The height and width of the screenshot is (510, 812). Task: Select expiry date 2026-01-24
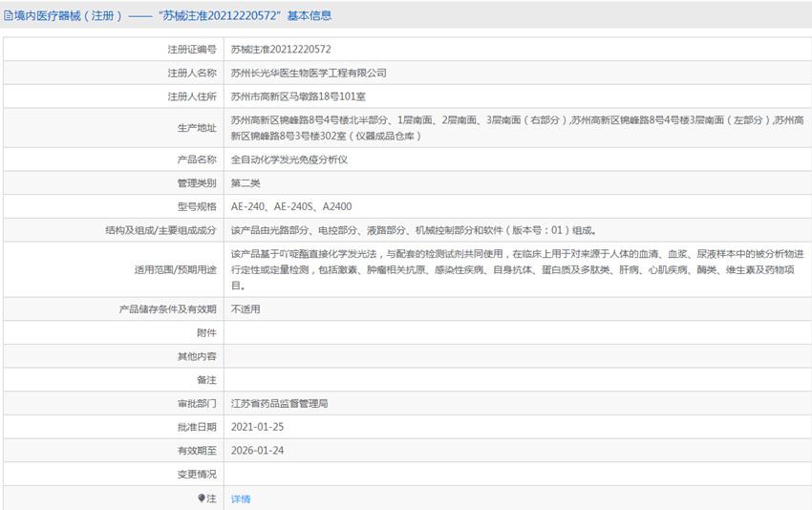coord(257,451)
